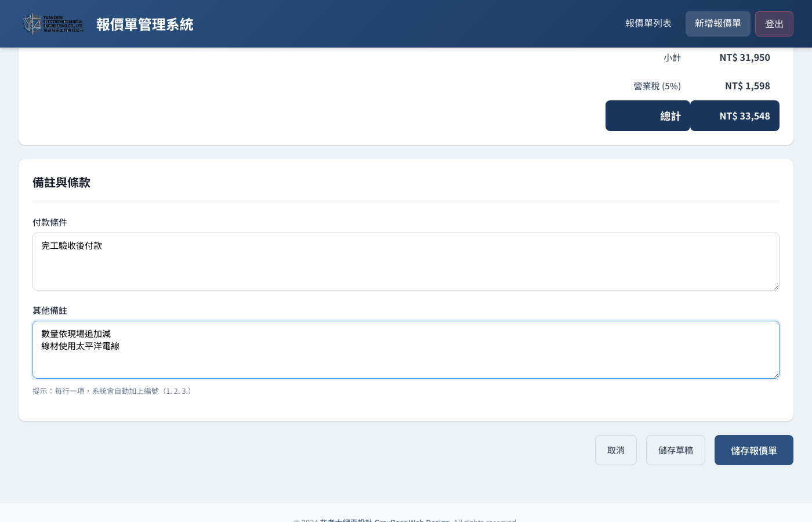Click the 儲存報價單 save button
This screenshot has width=812, height=522.
click(x=753, y=450)
